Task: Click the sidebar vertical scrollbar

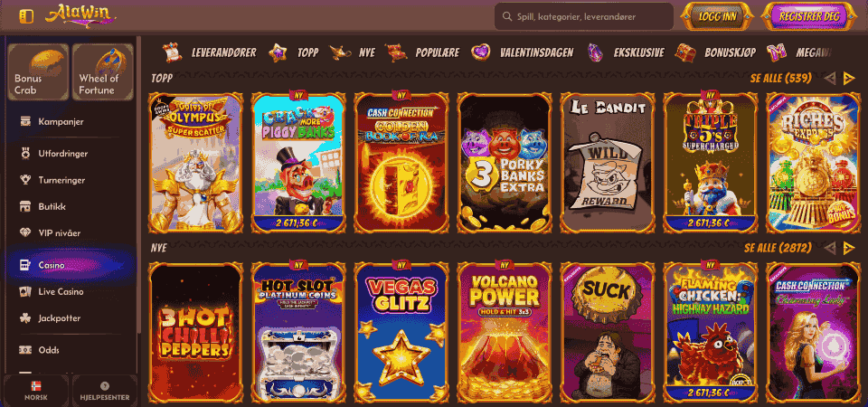Action: click(138, 188)
